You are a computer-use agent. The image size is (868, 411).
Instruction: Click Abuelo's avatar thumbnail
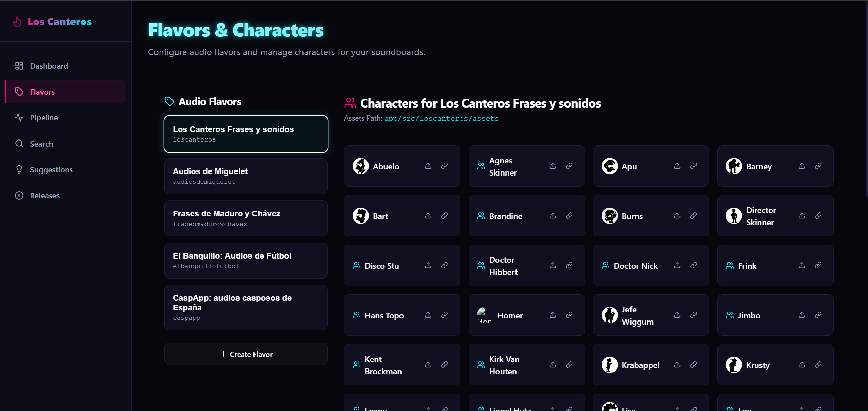(x=361, y=166)
